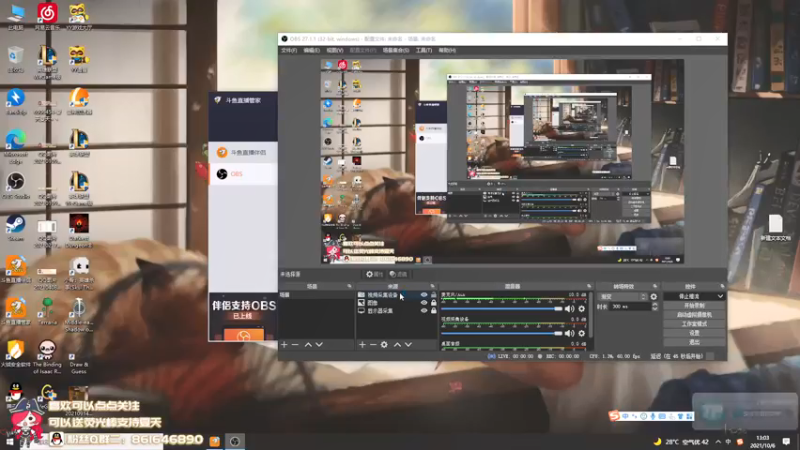Move source down in Sources panel
Image resolution: width=800 pixels, height=450 pixels.
[408, 345]
